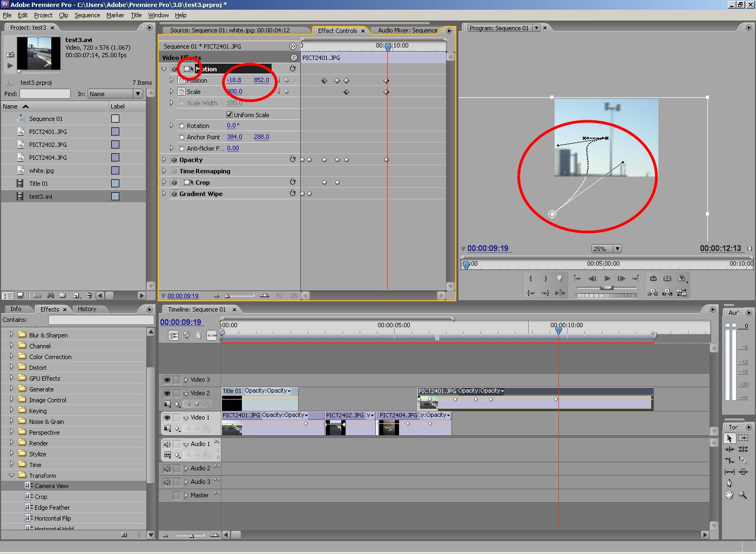Step back one frame in Program monitor
This screenshot has height=554, width=756.
(592, 279)
